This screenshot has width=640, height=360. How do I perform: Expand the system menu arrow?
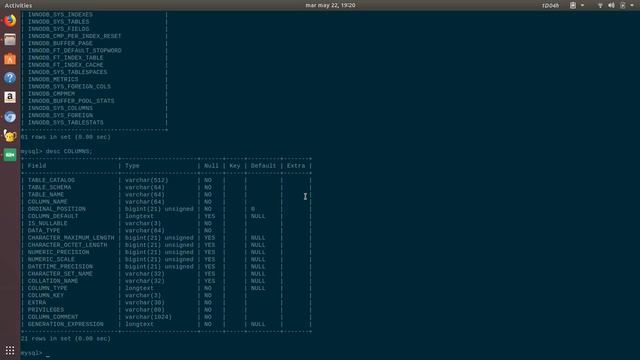point(631,5)
